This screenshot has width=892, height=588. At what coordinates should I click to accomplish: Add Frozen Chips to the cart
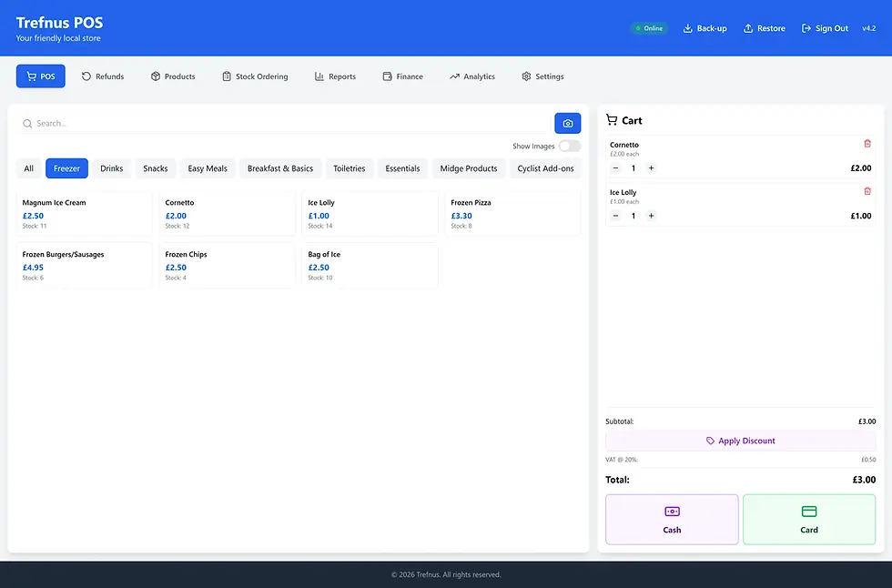coord(227,265)
